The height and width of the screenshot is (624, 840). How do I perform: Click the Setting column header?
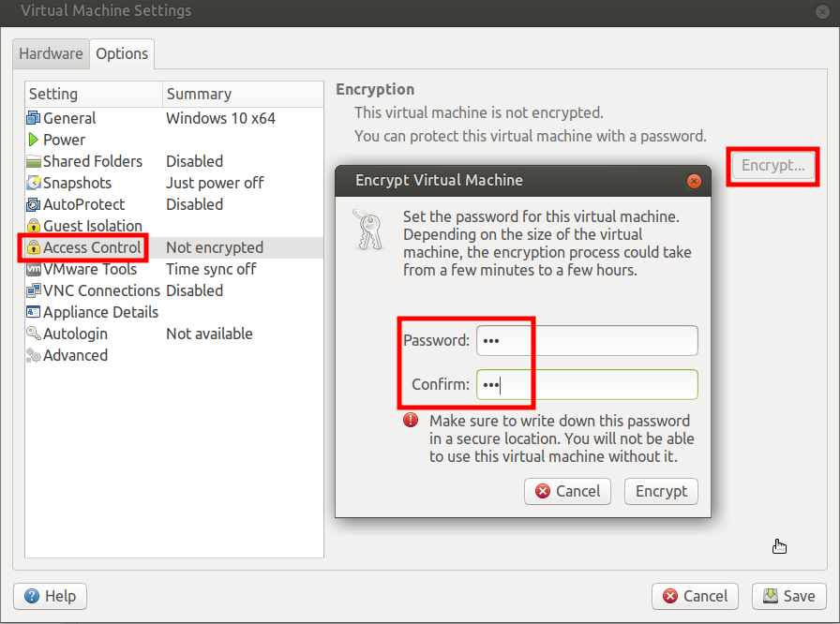pos(94,95)
